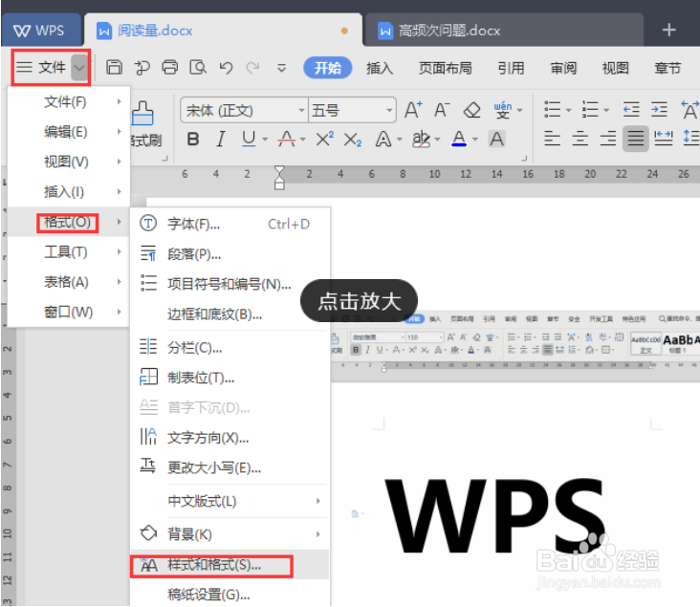700x607 pixels.
Task: Open 工具(T) submenu
Action: click(68, 252)
